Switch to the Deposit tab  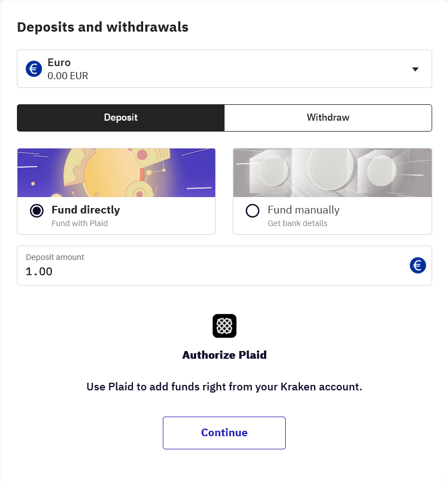(x=121, y=118)
